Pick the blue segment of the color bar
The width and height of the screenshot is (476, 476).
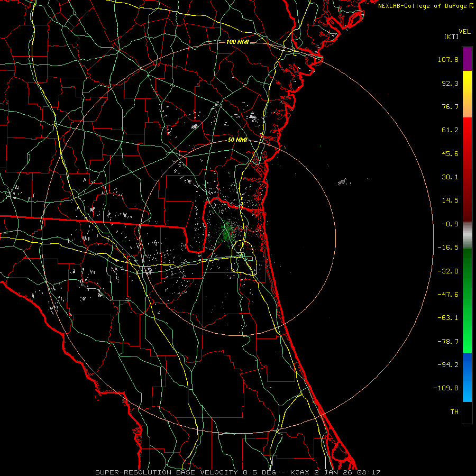[467, 377]
